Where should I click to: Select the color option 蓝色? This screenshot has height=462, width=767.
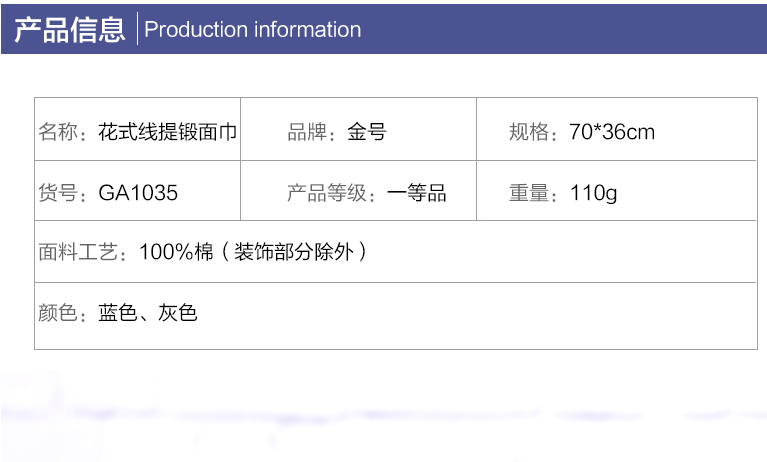click(x=118, y=312)
